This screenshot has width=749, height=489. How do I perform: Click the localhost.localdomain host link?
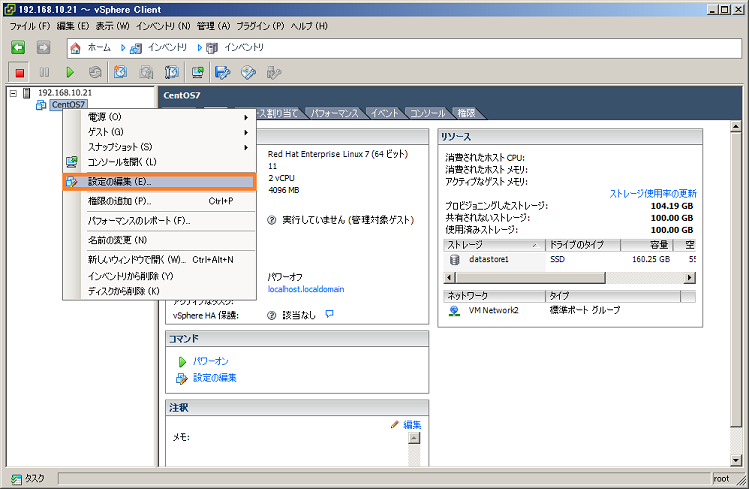tap(306, 289)
